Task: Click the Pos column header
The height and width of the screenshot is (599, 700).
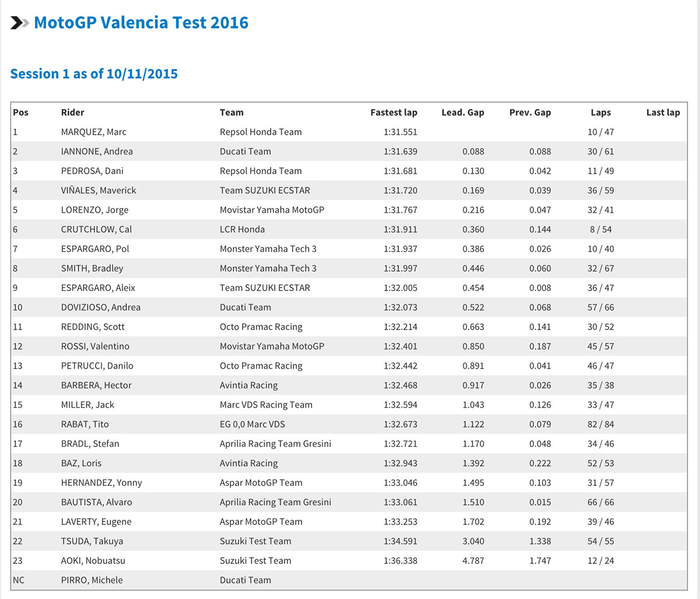Action: click(20, 113)
